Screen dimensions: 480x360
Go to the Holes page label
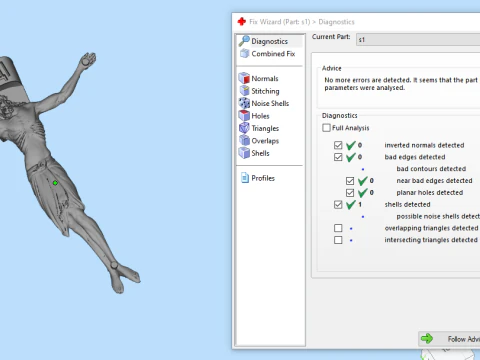click(260, 116)
